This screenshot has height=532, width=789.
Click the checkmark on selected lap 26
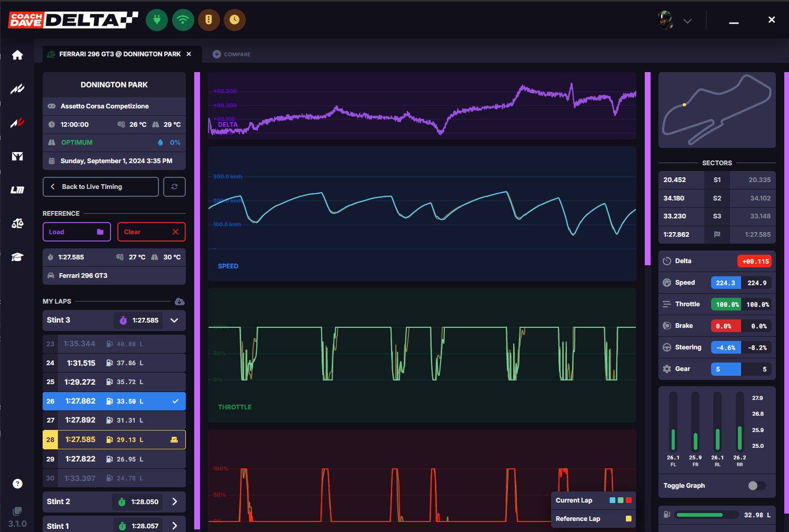coord(176,401)
